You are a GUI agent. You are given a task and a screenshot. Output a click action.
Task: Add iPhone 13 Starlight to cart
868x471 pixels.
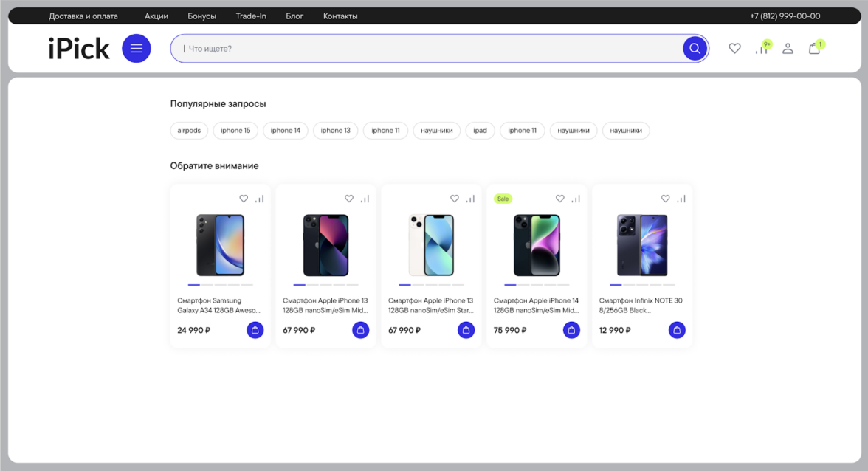pos(466,330)
